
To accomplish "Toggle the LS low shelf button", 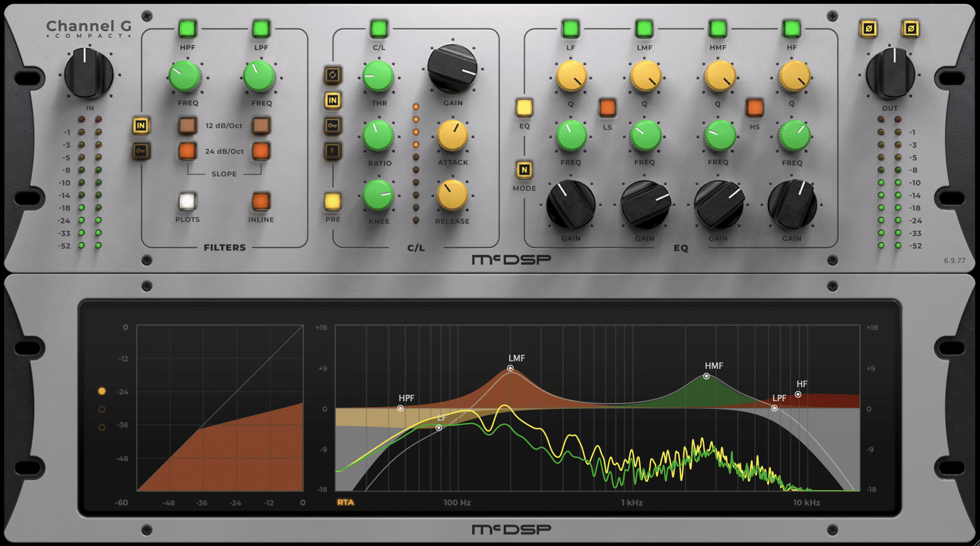I will 607,108.
